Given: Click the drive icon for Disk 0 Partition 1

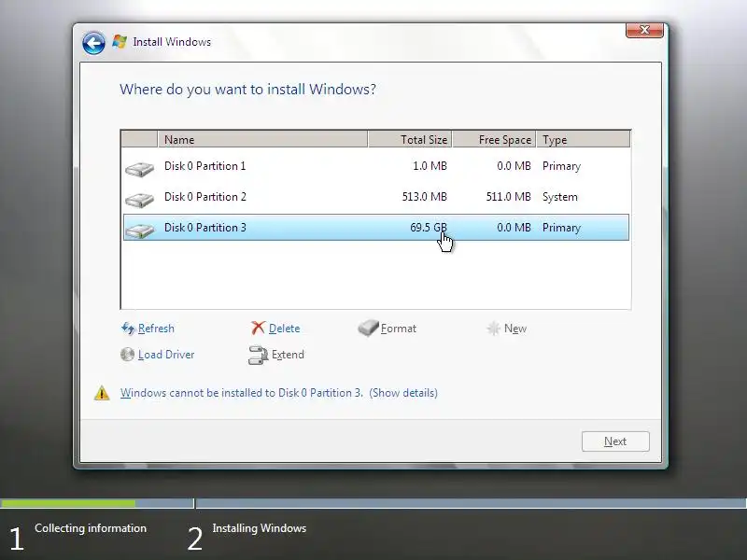Looking at the screenshot, I should click(x=139, y=169).
